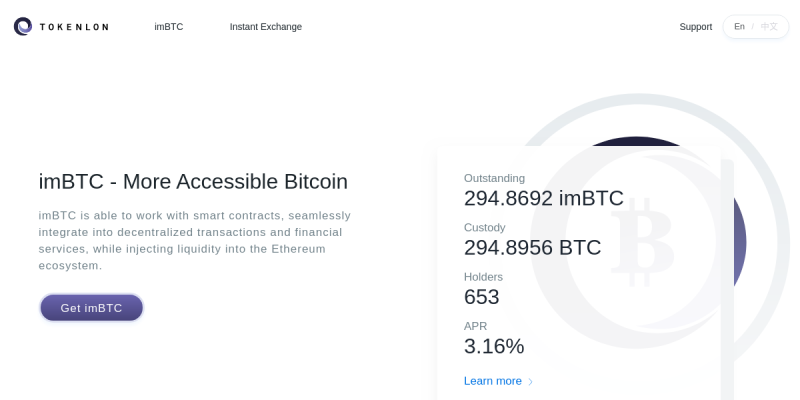Click the TOKENLON wordmark text
Image resolution: width=800 pixels, height=400 pixels.
click(x=74, y=27)
